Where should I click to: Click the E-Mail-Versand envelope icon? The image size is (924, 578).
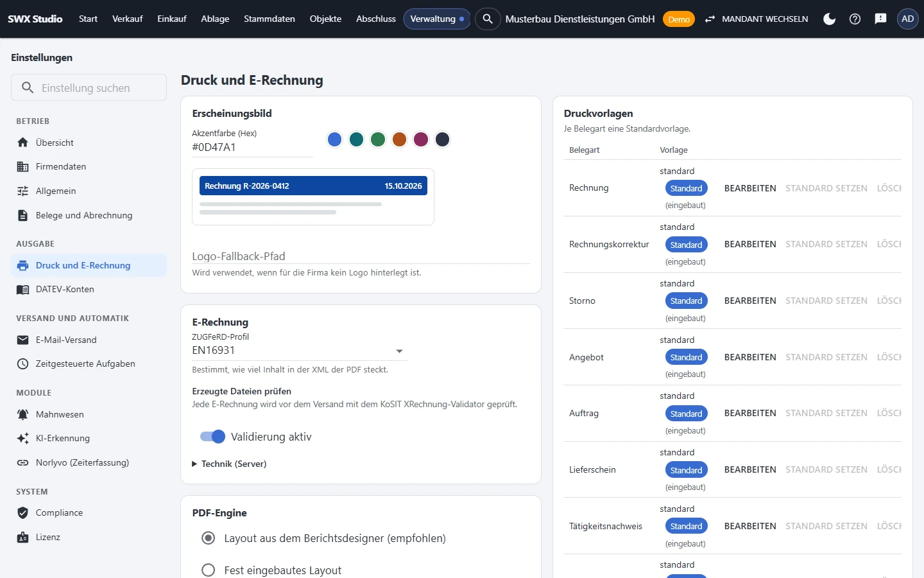23,340
